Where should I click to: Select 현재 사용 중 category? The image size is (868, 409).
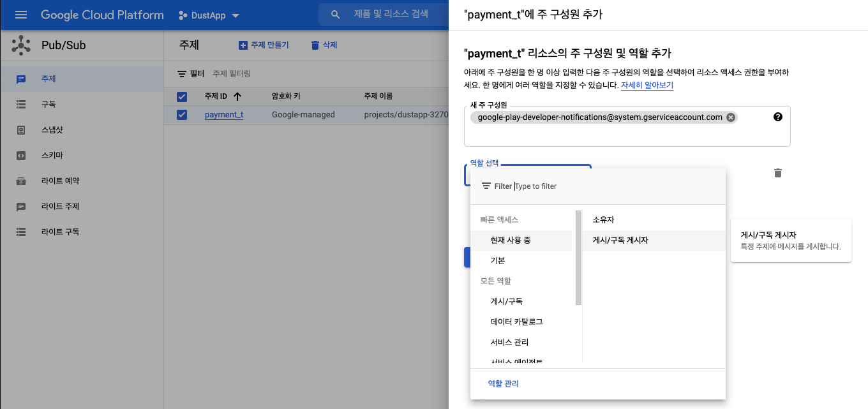point(521,240)
